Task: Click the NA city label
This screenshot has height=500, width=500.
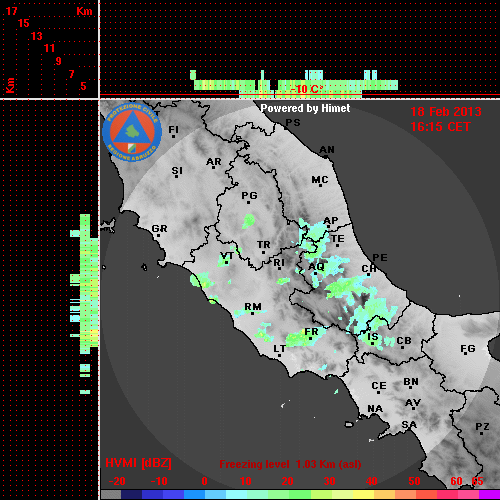Action: [x=375, y=409]
